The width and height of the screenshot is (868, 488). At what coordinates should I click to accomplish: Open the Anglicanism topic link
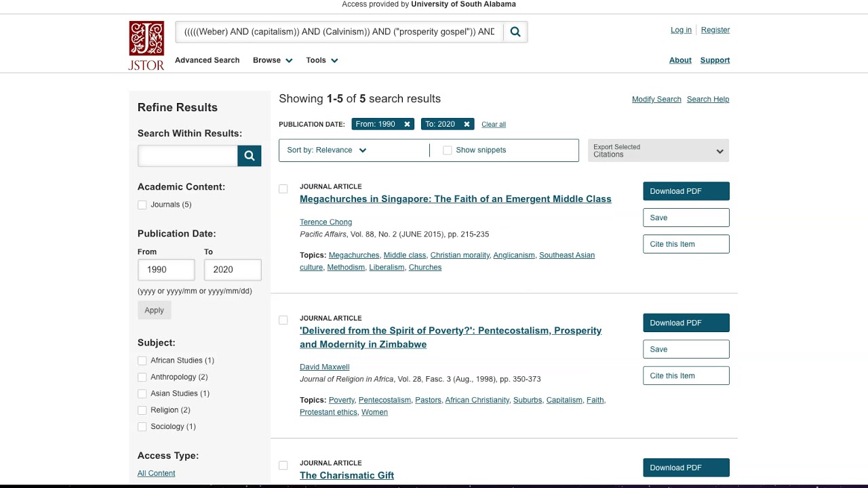[x=514, y=256]
